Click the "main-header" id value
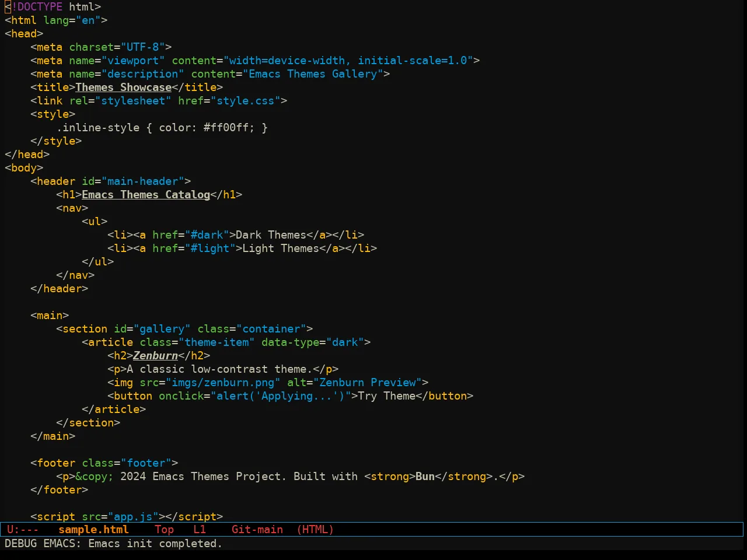Image resolution: width=747 pixels, height=560 pixels. click(x=143, y=181)
